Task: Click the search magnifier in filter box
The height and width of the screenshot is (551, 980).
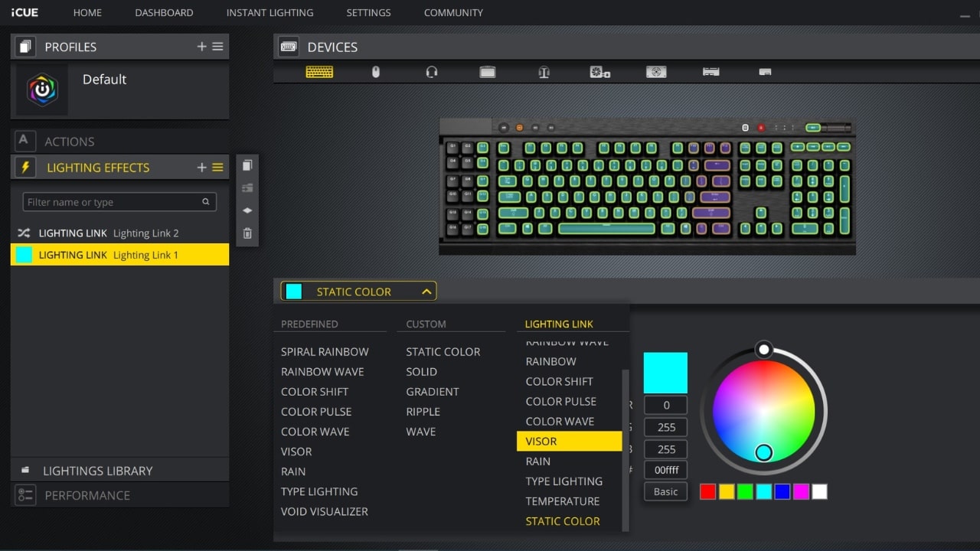Action: [x=206, y=202]
